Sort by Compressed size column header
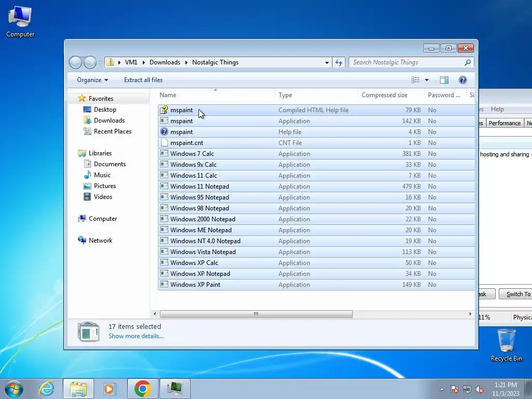532x399 pixels. [x=391, y=95]
